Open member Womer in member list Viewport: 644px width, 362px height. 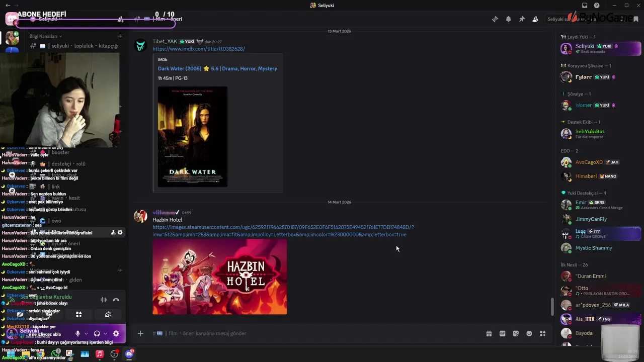click(600, 105)
